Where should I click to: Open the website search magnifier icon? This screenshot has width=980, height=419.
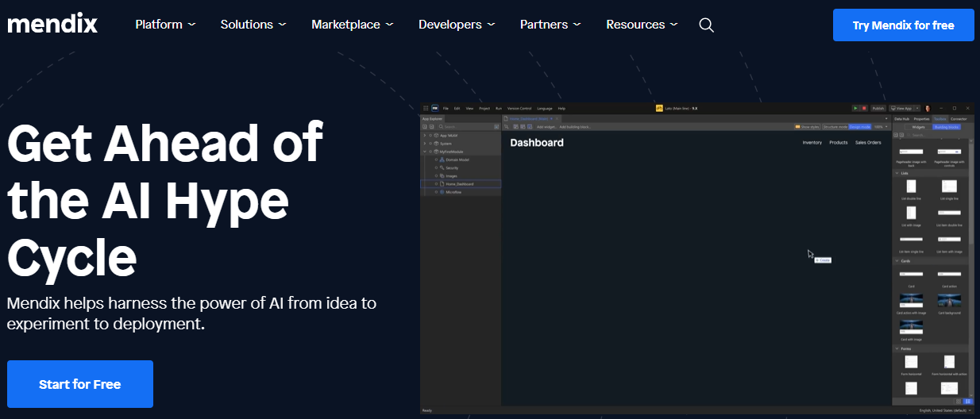click(706, 25)
